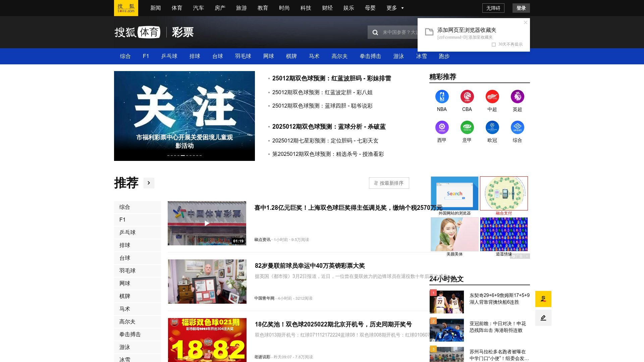Open the CBA league icon
The image size is (644, 362).
click(x=467, y=97)
